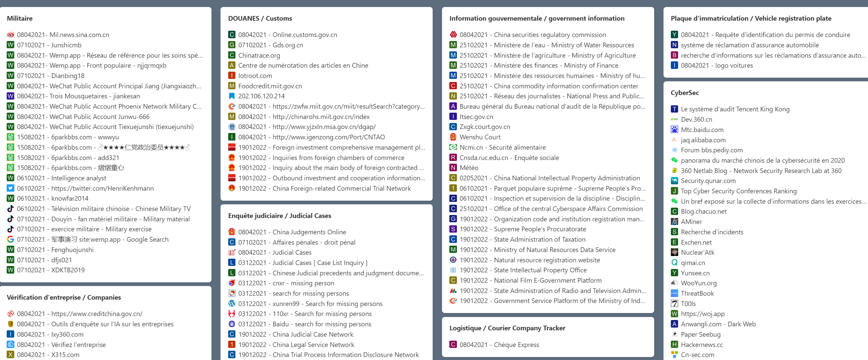
Task: Click the Q icon beside qimai.cn
Action: click(x=674, y=263)
